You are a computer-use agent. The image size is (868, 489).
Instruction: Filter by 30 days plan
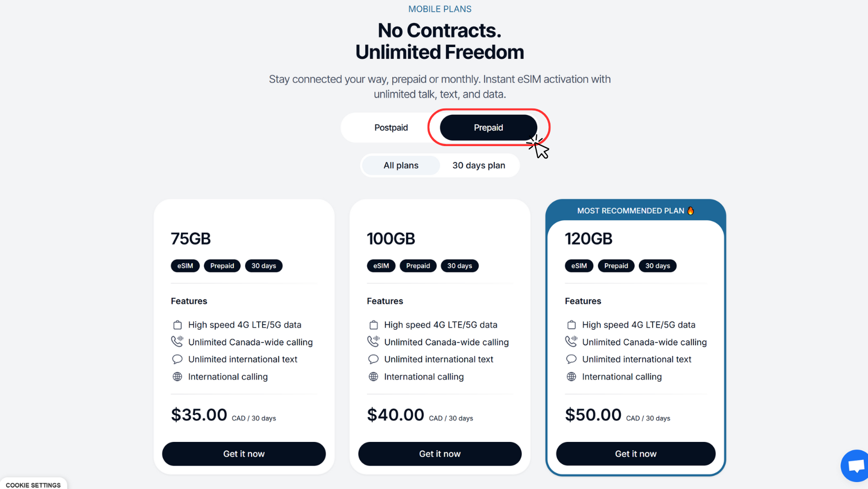478,166
